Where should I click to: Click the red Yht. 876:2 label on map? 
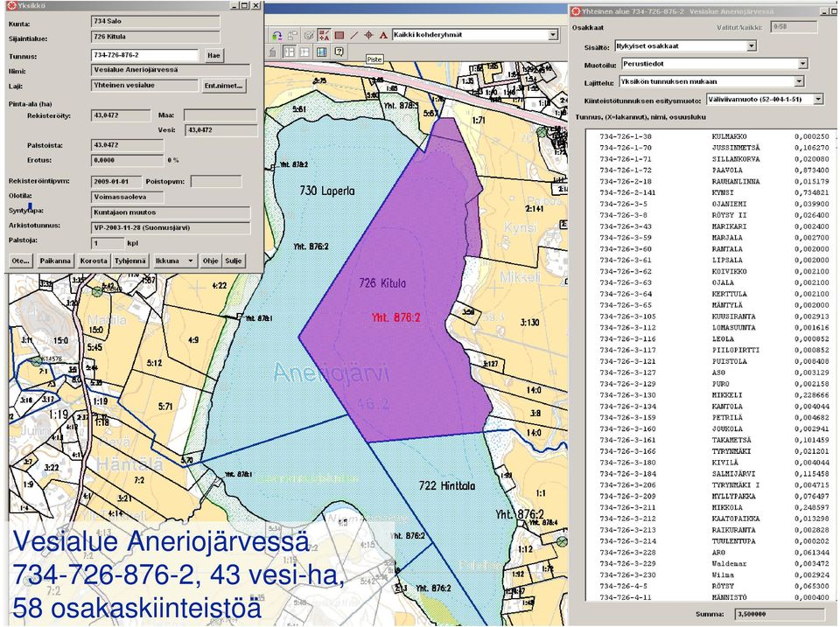coord(396,317)
